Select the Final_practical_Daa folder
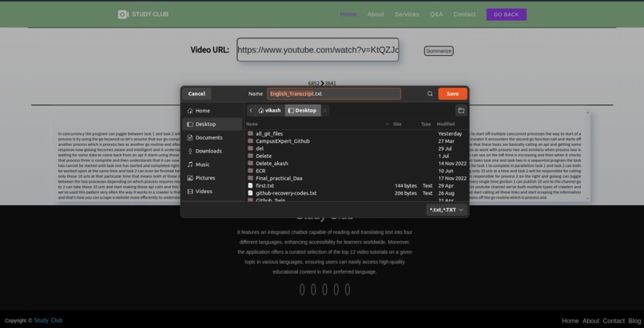This screenshot has width=644, height=328. [x=357, y=178]
